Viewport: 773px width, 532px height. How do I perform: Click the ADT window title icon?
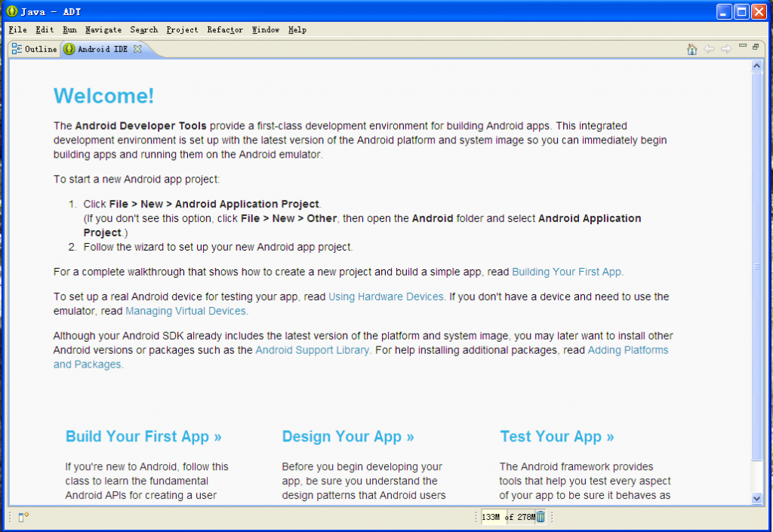[12, 11]
